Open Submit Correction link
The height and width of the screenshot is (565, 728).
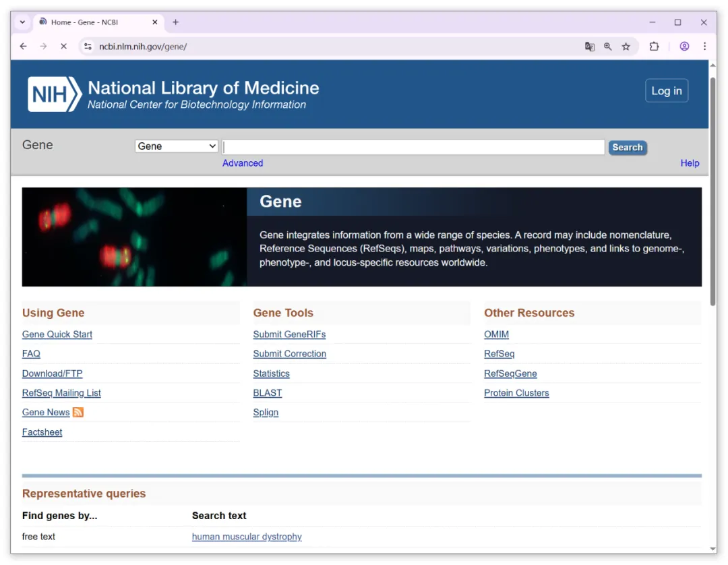click(x=289, y=354)
